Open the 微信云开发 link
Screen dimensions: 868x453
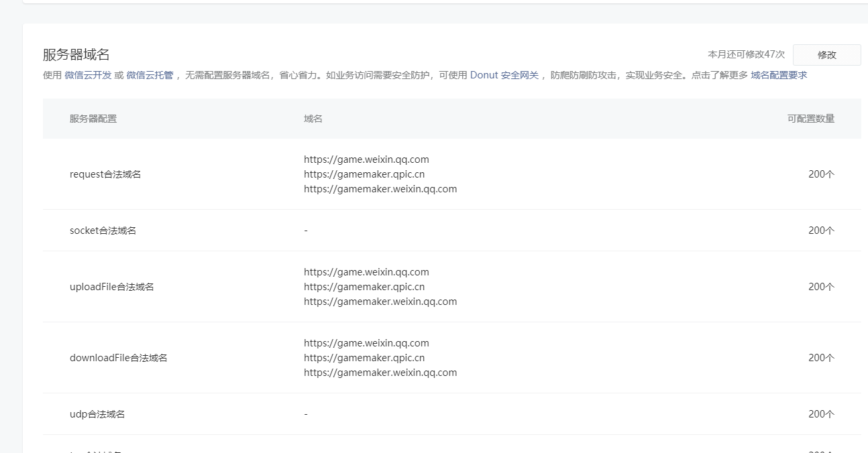coord(88,76)
